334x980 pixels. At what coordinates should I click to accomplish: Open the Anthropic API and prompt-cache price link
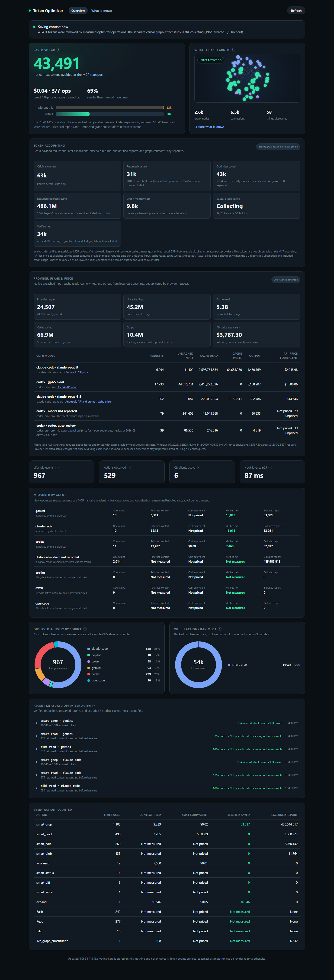[88, 401]
